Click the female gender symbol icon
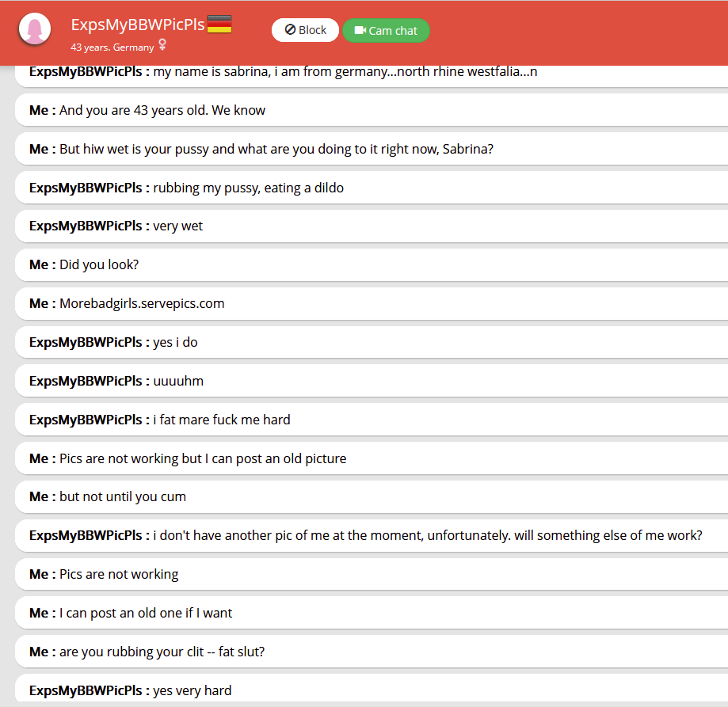 pyautogui.click(x=162, y=45)
